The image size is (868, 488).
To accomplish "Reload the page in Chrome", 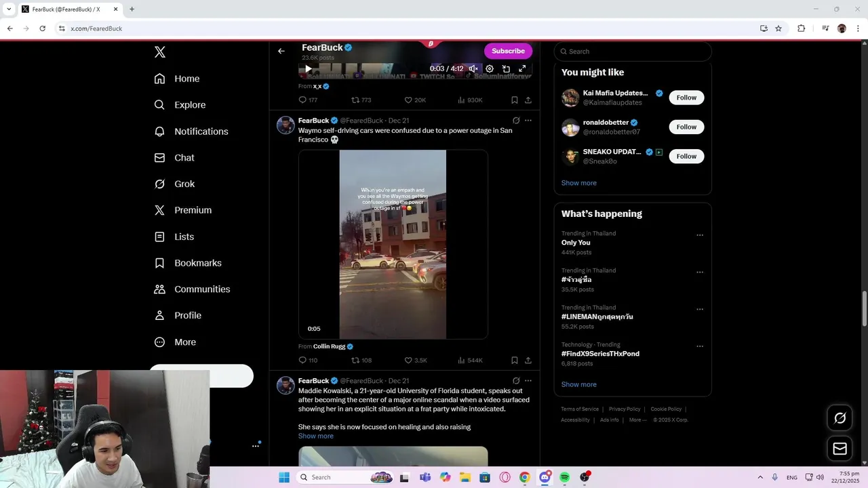I will click(x=42, y=28).
